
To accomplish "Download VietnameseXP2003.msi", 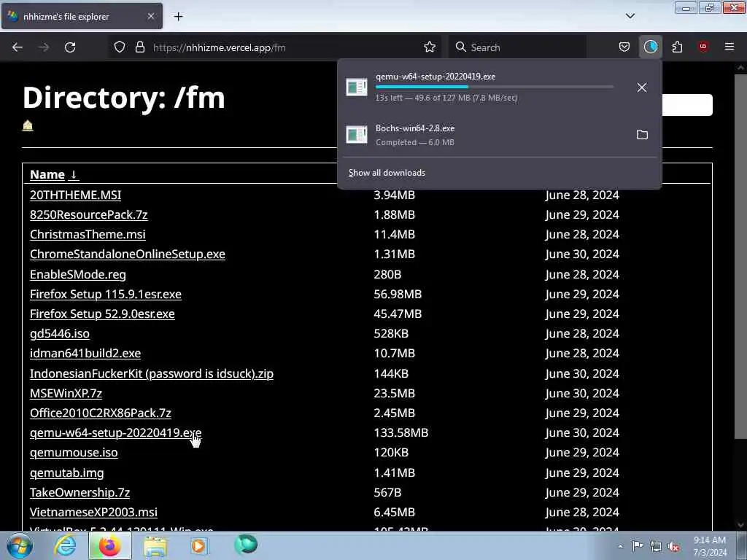I will pos(93,513).
